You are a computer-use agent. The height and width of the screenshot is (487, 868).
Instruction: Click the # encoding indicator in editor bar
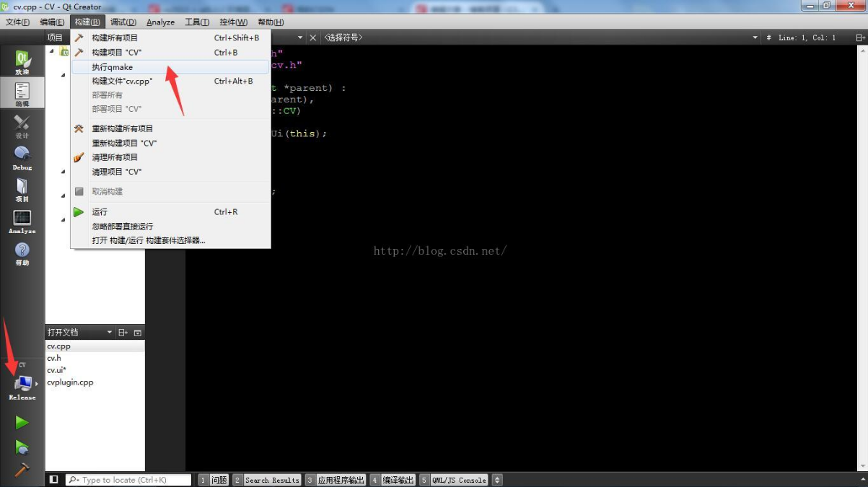pyautogui.click(x=768, y=38)
